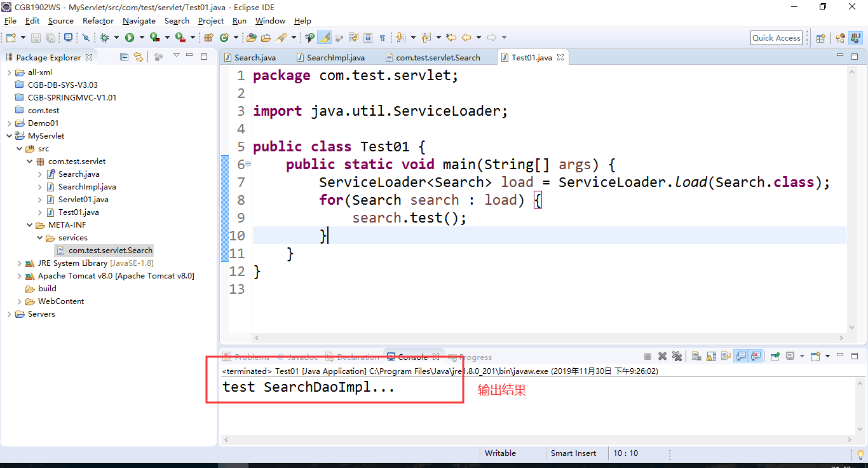Click the Next Annotation down arrow icon
This screenshot has height=468, width=868.
pyautogui.click(x=400, y=38)
